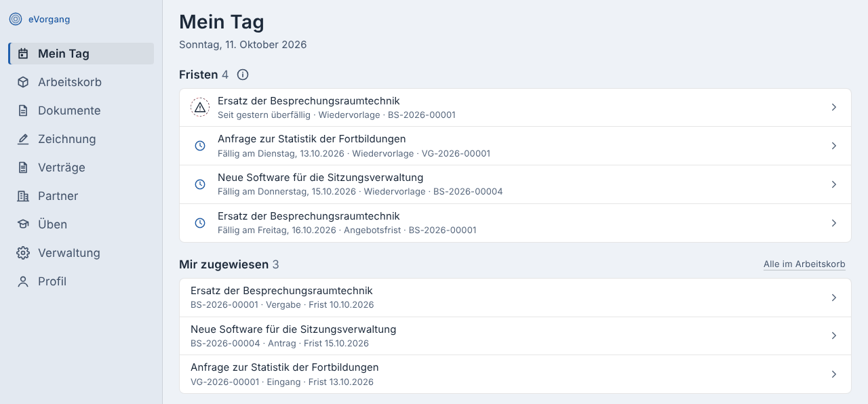Open chevron of overdue Ersatz der Besprechungsraumtechnik deadline
The height and width of the screenshot is (404, 868).
pos(834,107)
